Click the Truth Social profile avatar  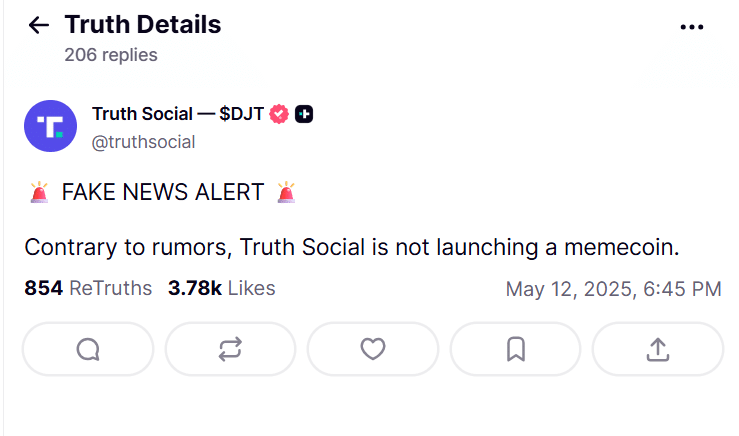50,126
